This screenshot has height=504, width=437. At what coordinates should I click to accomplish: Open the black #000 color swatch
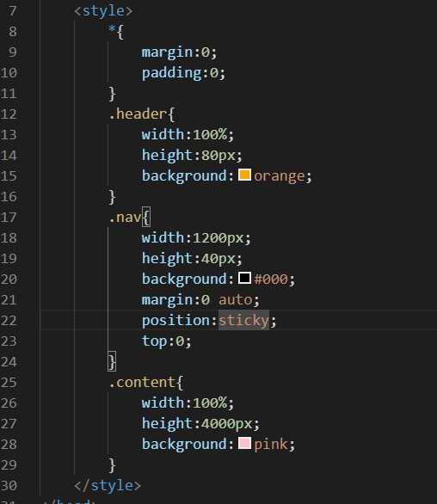coord(244,278)
